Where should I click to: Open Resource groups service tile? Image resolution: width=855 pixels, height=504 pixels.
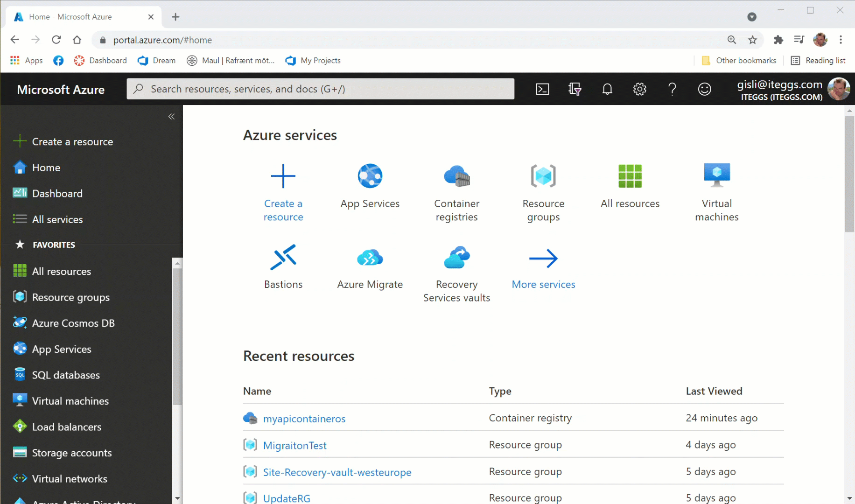(x=544, y=192)
